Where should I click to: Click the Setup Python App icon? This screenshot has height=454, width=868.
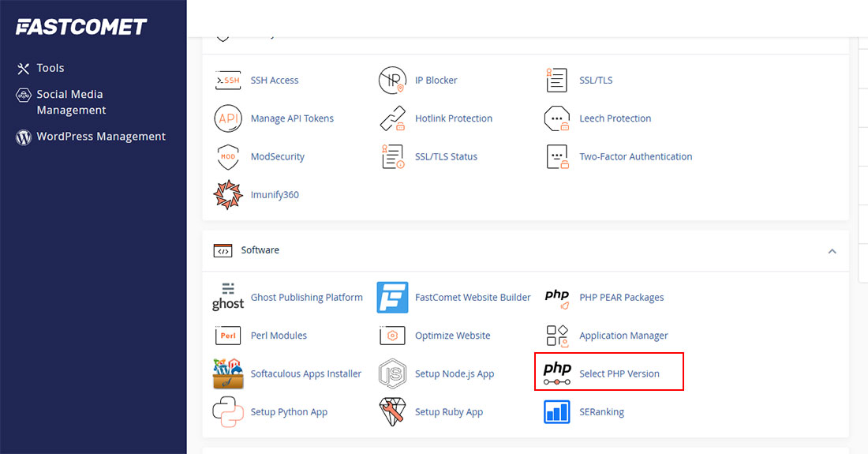(227, 412)
